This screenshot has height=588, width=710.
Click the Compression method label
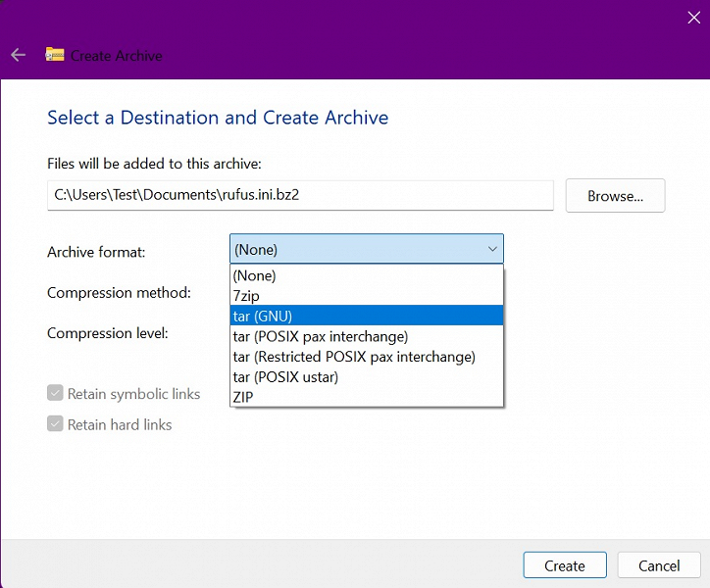coord(119,292)
